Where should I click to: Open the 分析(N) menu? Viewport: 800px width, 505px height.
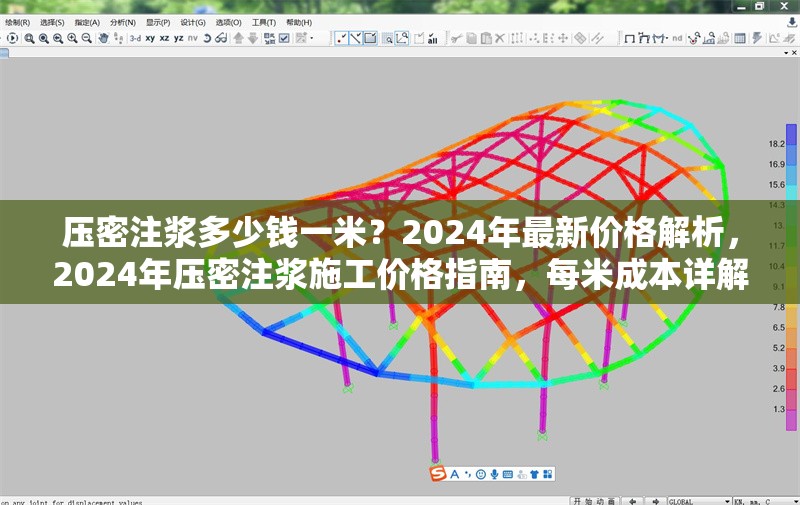pyautogui.click(x=123, y=22)
